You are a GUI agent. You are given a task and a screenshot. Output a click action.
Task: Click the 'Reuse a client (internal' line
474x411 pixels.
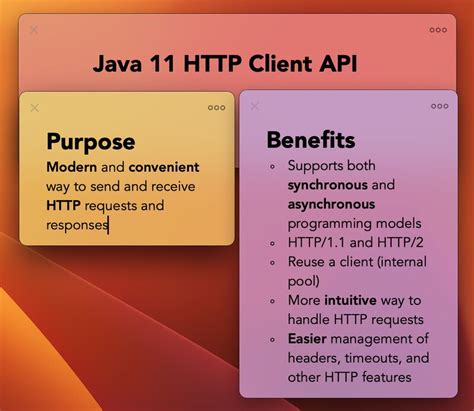pos(357,262)
